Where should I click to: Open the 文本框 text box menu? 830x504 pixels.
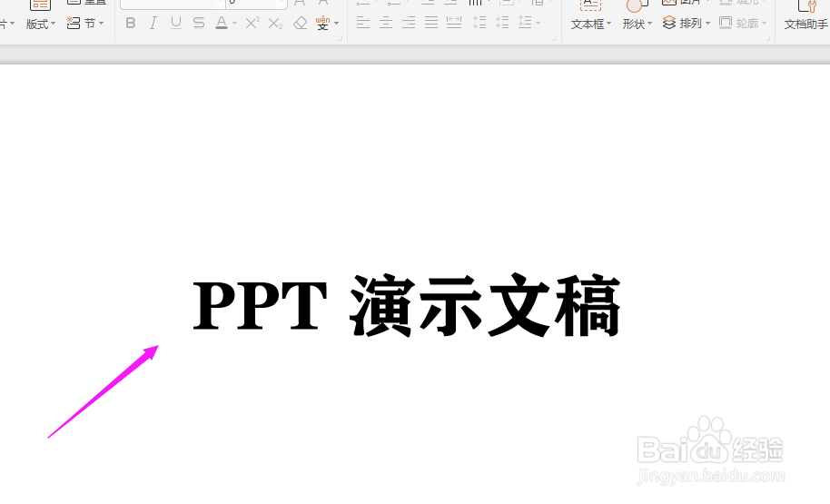point(591,24)
